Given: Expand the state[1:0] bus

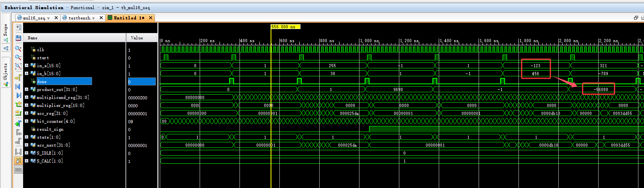Looking at the screenshot, I should click(26, 137).
